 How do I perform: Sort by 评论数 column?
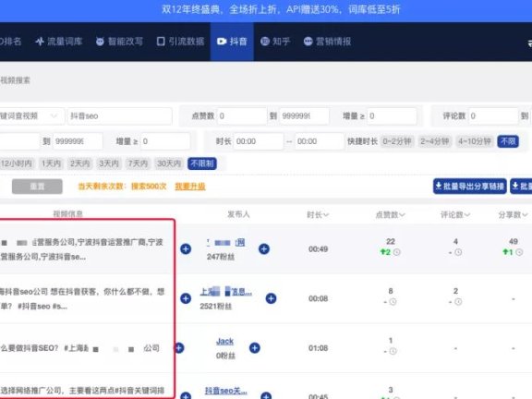pyautogui.click(x=455, y=214)
